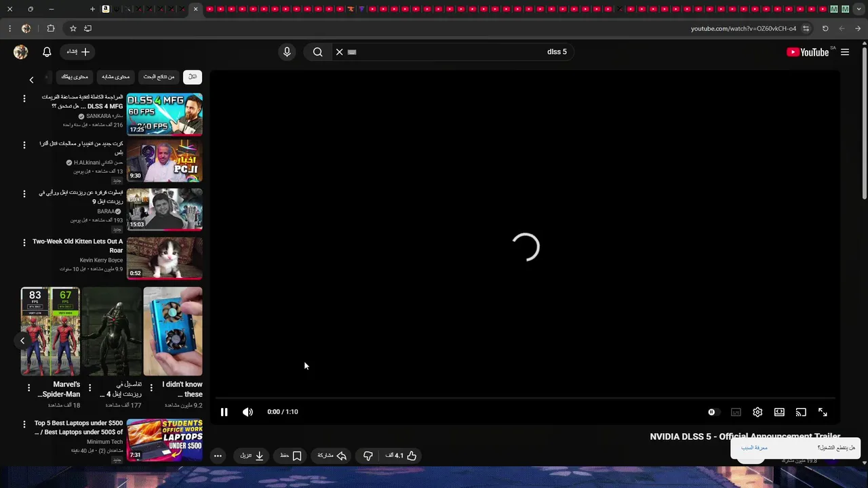Open the kitten video thumbnail
Screen dimensions: 868x488
(x=165, y=258)
